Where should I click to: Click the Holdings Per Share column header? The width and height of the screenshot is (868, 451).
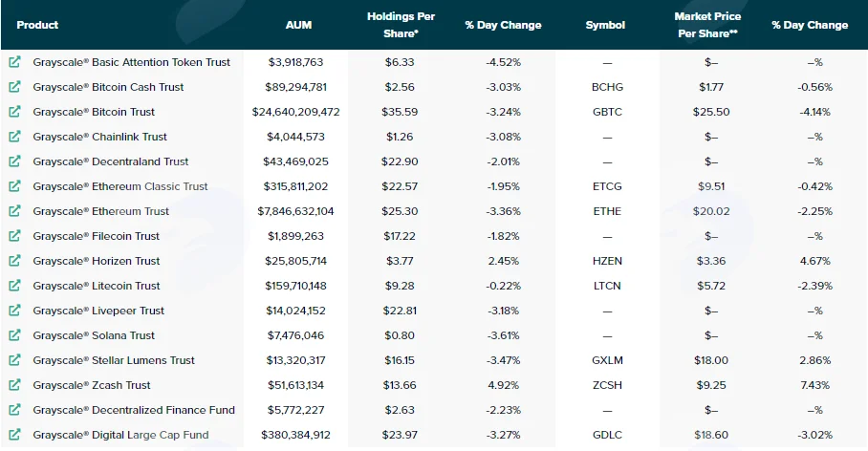tap(401, 25)
